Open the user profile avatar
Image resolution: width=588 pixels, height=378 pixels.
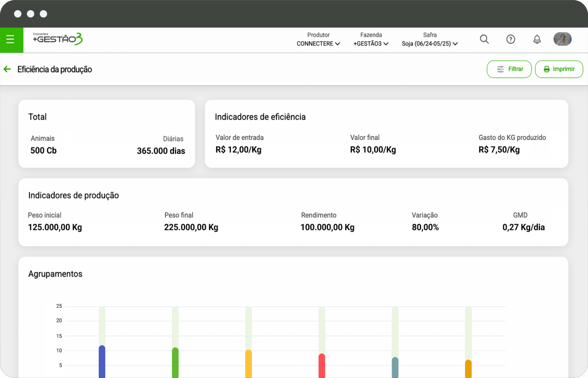click(x=562, y=39)
